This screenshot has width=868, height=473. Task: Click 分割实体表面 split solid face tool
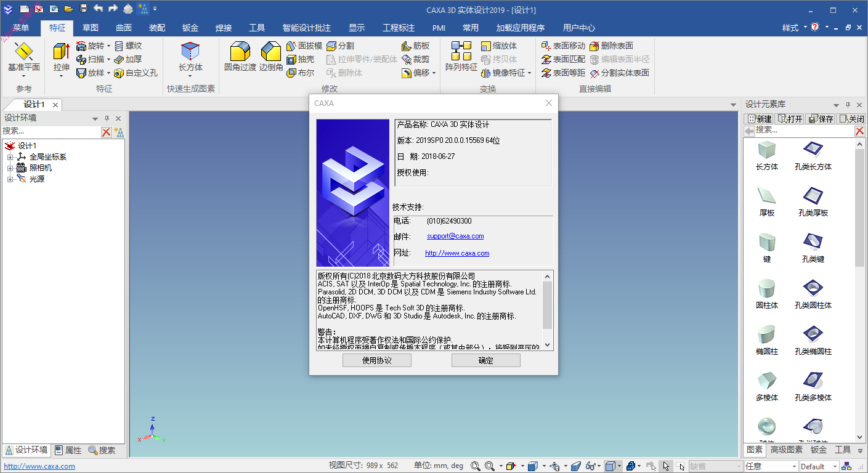click(x=620, y=73)
